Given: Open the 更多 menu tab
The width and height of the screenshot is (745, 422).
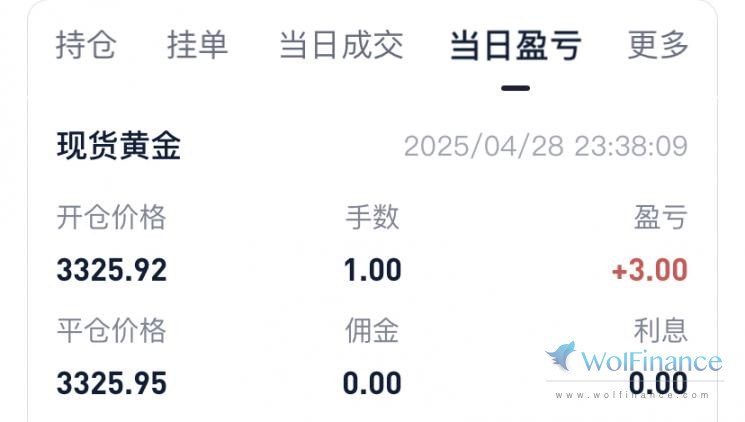Looking at the screenshot, I should (658, 45).
